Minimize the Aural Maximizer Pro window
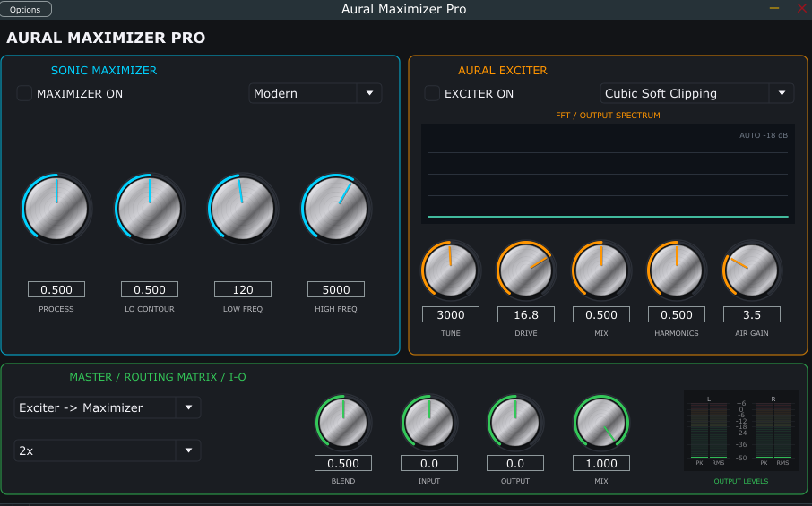 tap(774, 9)
